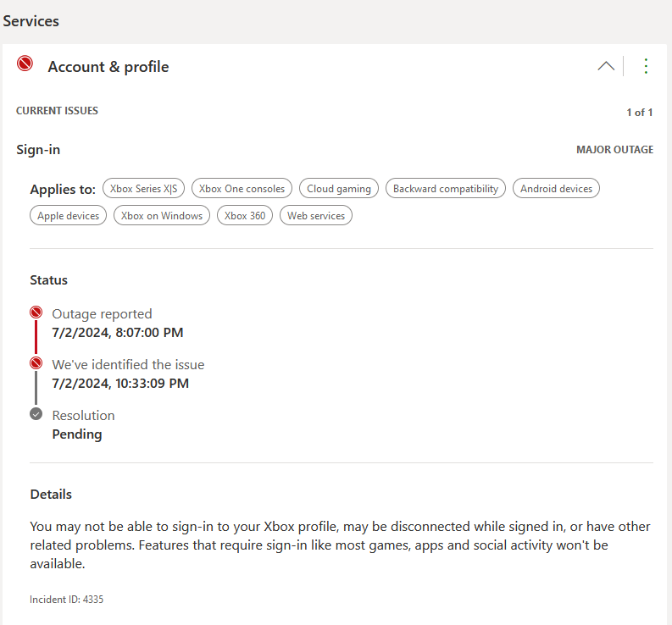Click the MAJOR OUTAGE label

614,150
